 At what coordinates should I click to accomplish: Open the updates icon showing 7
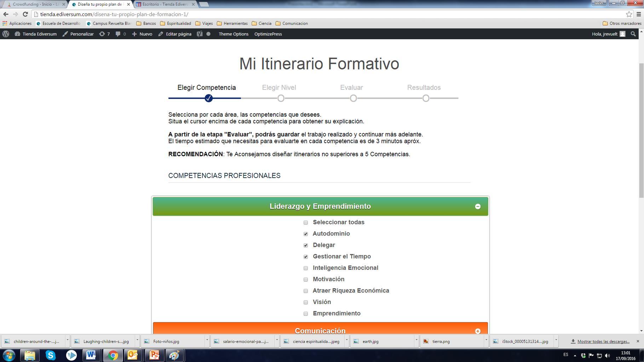tap(104, 34)
